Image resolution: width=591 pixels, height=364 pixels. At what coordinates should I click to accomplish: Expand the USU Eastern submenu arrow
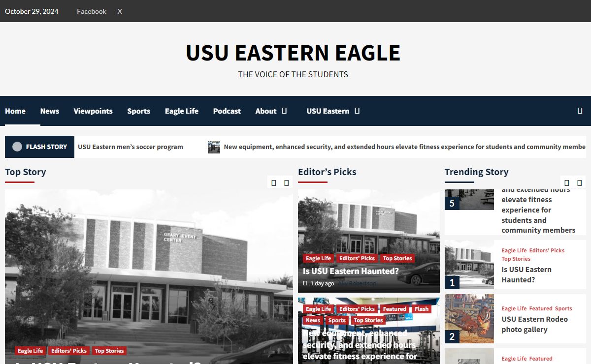357,111
